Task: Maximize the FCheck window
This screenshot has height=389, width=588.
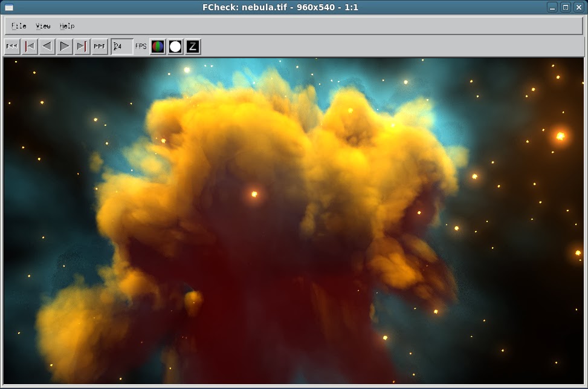Action: (566, 7)
